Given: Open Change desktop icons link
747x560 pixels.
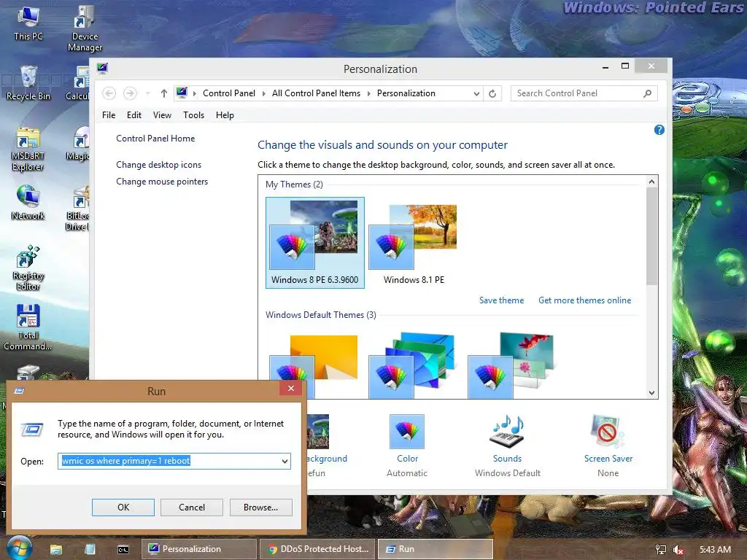Looking at the screenshot, I should (x=158, y=165).
